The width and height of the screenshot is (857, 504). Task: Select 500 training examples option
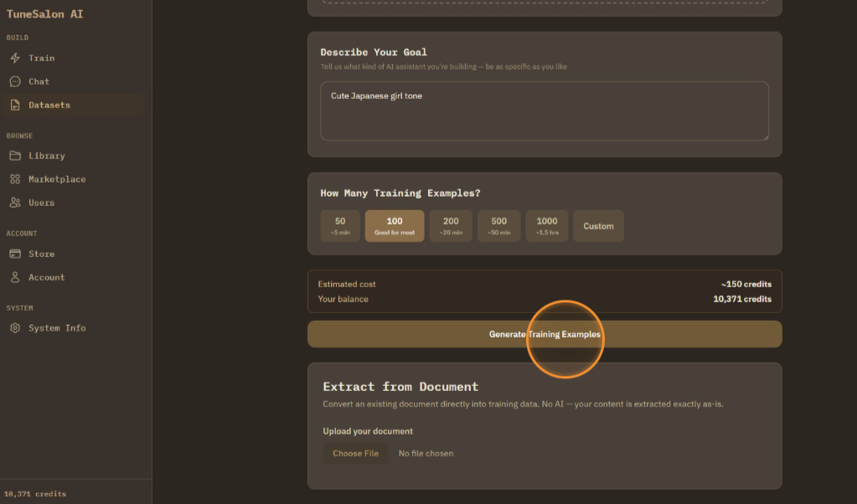pyautogui.click(x=499, y=226)
